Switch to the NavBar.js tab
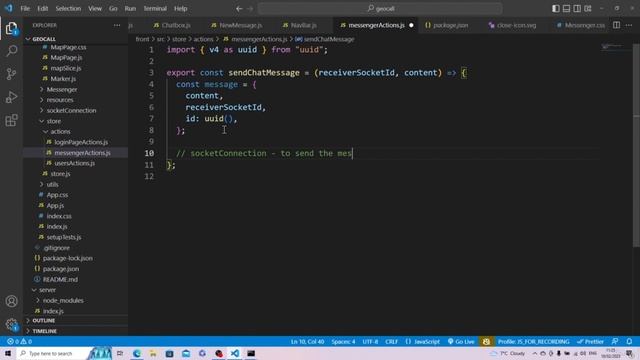Viewport: 640px width, 360px height. click(x=300, y=25)
